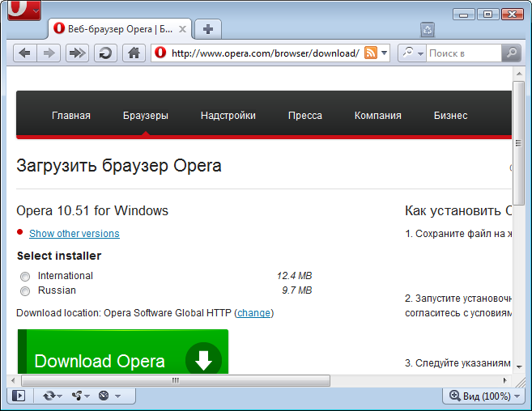Click the green Download Opera button
The image size is (532, 411).
123,352
